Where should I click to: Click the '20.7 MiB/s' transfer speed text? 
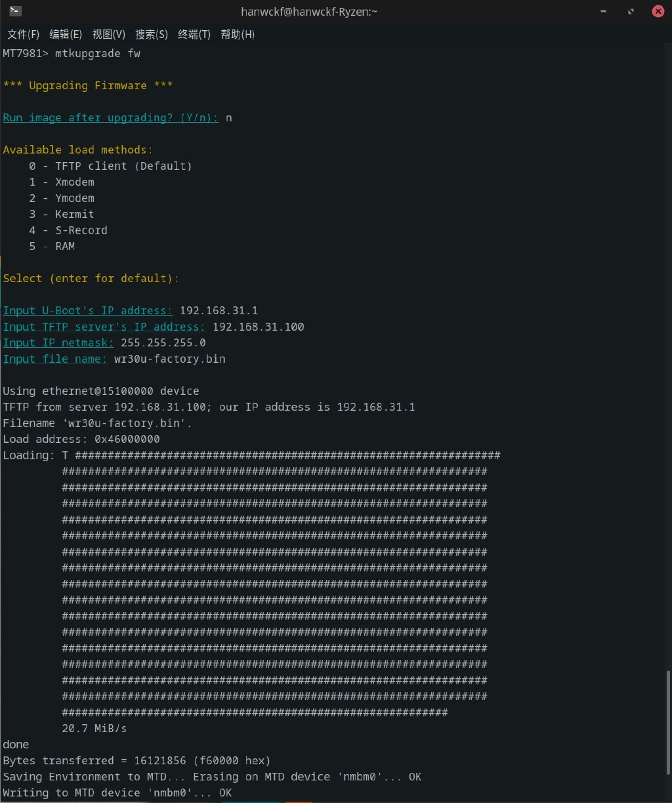[x=94, y=728]
